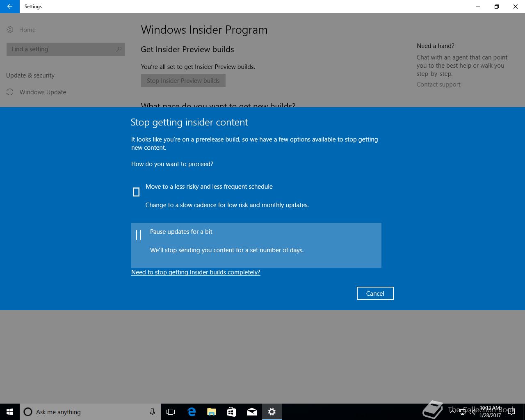525x420 pixels.
Task: Click the Cancel button in the dialog
Action: (x=375, y=293)
